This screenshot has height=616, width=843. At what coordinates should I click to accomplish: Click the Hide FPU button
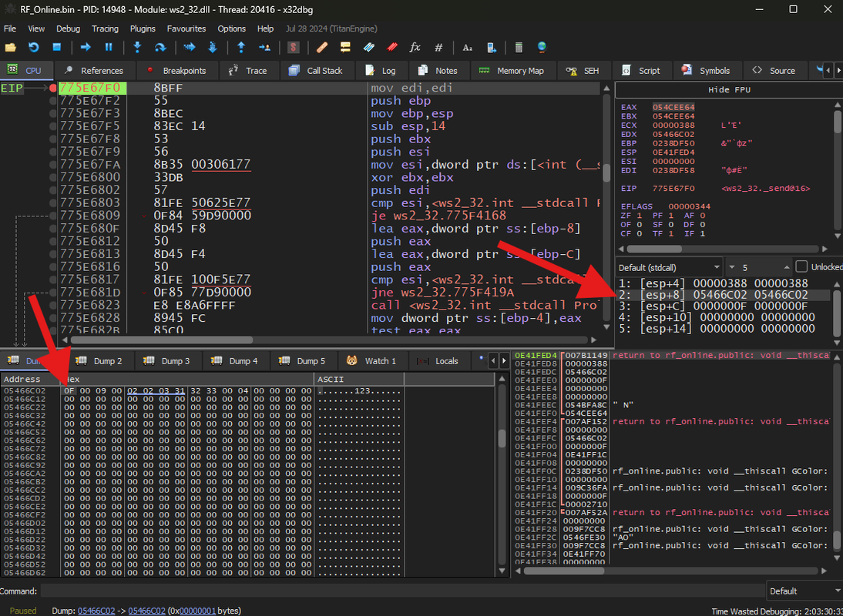729,89
